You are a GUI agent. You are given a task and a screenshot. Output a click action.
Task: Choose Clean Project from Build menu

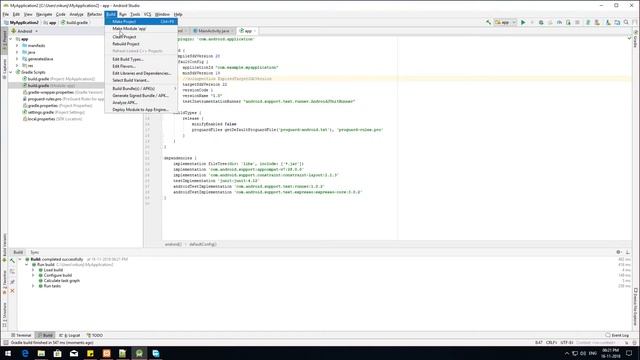point(141,37)
